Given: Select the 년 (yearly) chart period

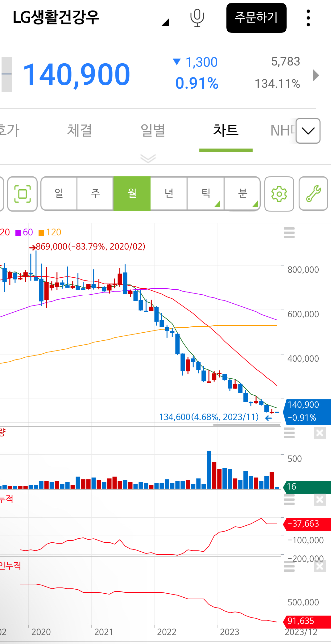Looking at the screenshot, I should click(169, 194).
